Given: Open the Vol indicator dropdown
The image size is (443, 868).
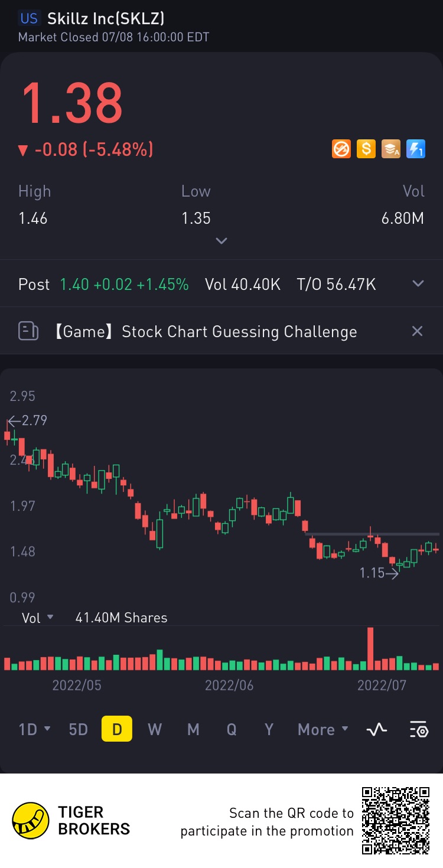Looking at the screenshot, I should [37, 618].
